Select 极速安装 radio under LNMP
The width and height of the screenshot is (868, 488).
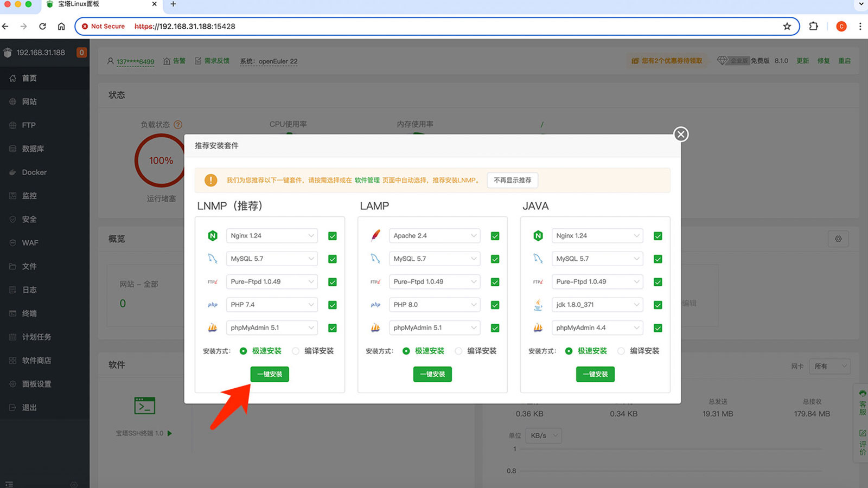pyautogui.click(x=243, y=351)
